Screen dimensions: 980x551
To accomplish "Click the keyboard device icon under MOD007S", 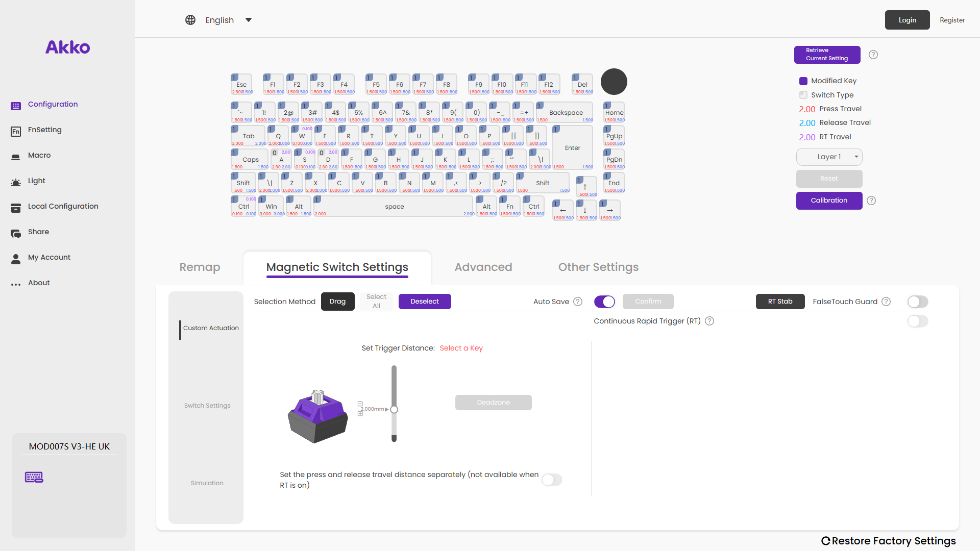I will point(34,477).
